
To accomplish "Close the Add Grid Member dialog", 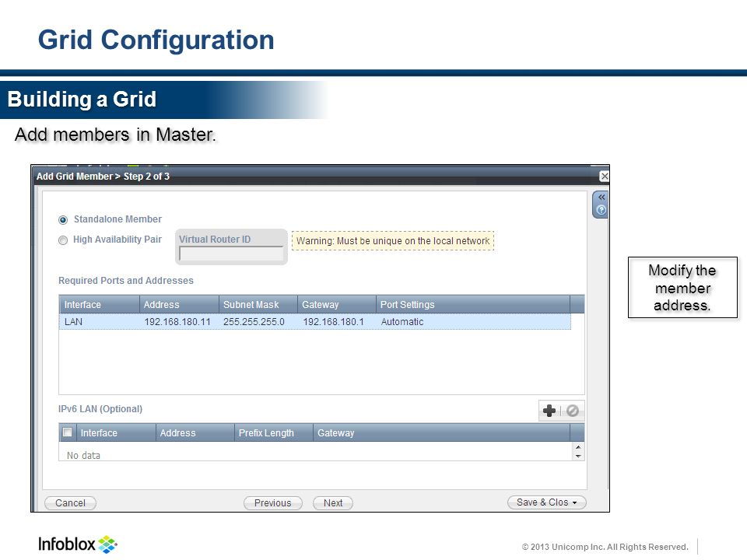I will (604, 177).
